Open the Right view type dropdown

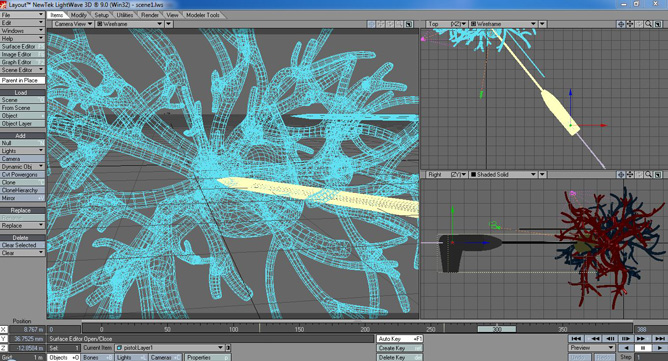446,174
